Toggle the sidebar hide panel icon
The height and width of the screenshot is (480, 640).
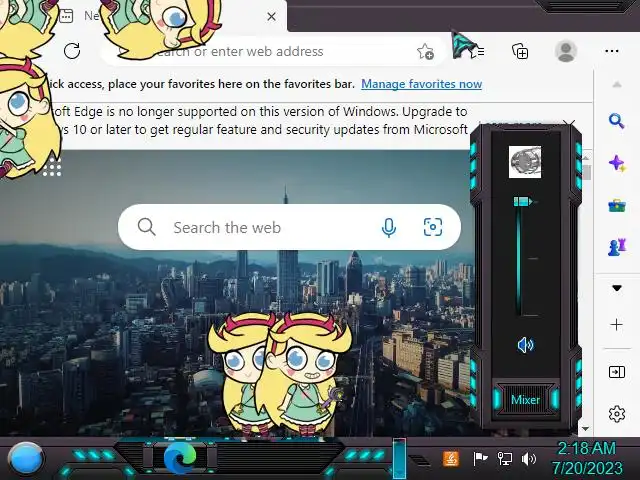click(x=617, y=372)
